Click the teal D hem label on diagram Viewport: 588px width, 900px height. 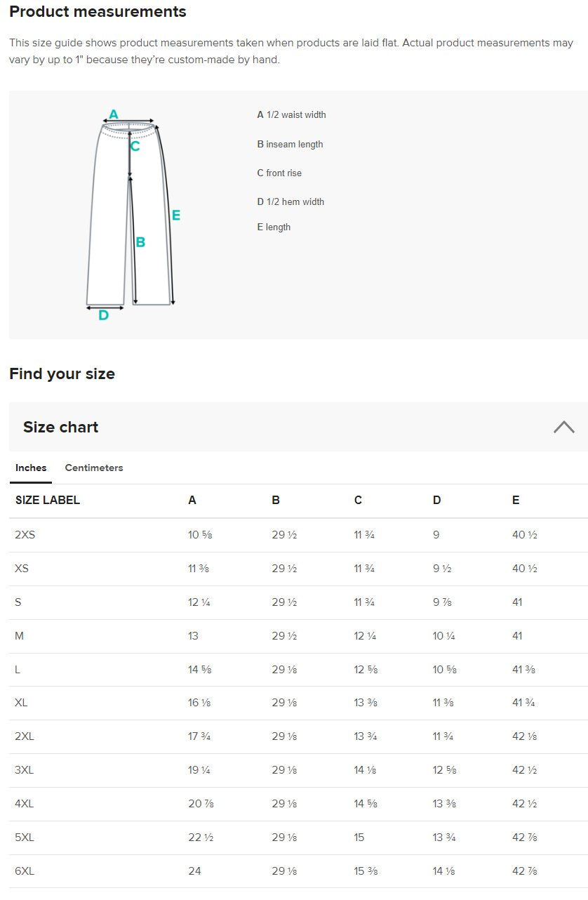103,316
